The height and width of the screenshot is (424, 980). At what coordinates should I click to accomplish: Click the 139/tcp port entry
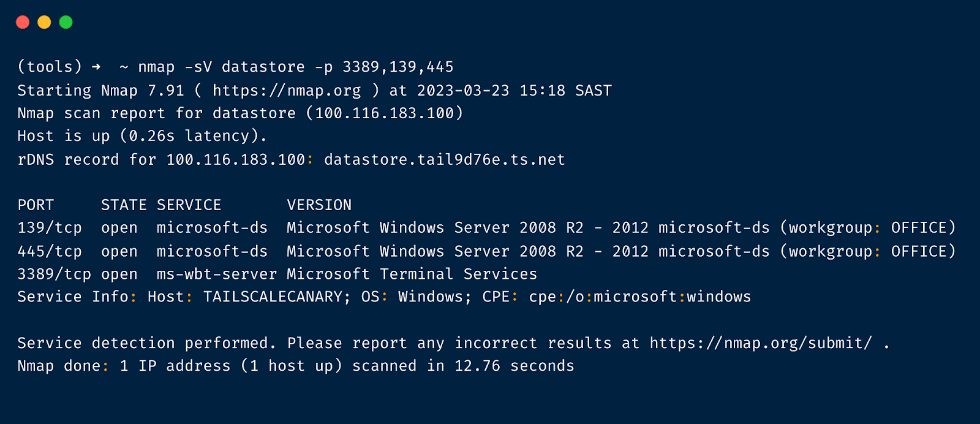(50, 228)
